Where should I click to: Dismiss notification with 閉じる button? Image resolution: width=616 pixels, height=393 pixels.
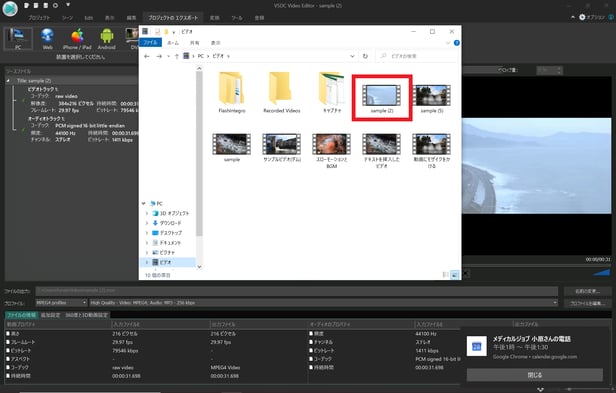(535, 375)
